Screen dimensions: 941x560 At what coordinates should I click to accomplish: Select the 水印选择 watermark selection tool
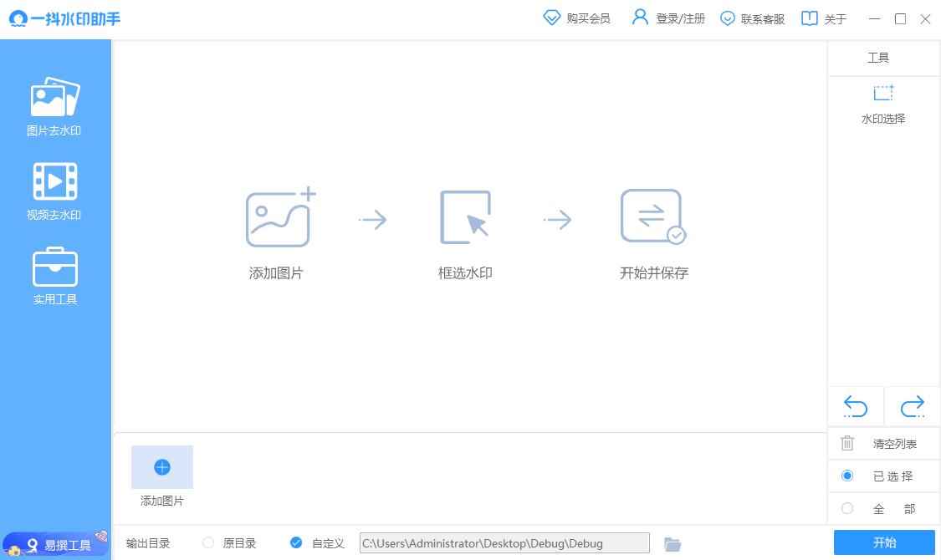(882, 104)
